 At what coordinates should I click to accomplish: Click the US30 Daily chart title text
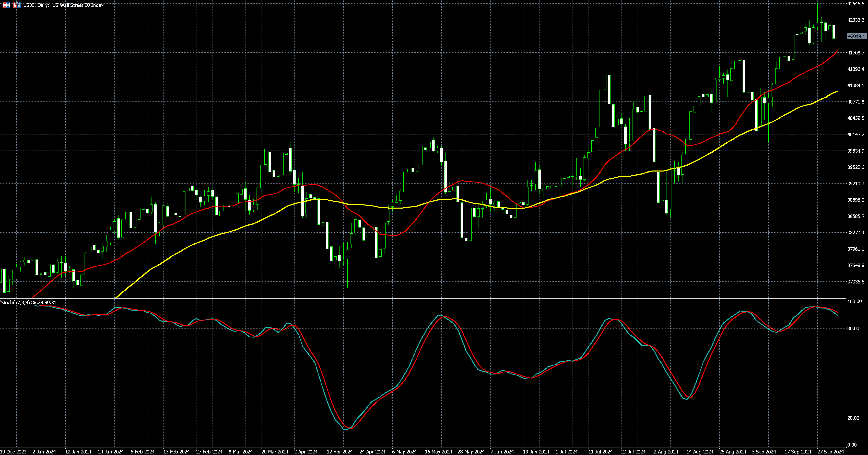click(63, 5)
